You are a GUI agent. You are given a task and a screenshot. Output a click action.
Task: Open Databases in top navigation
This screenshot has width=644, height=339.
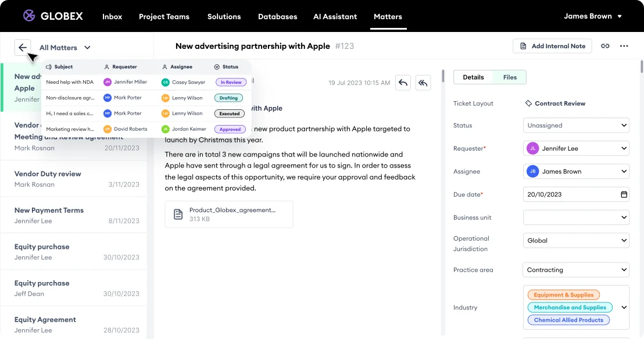click(278, 16)
